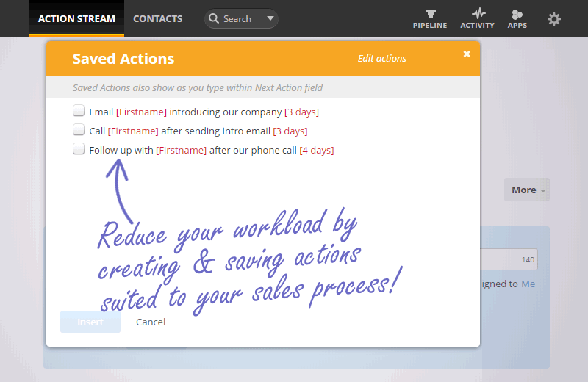Switch to the Action Stream tab
Image resolution: width=588 pixels, height=382 pixels.
[x=76, y=18]
